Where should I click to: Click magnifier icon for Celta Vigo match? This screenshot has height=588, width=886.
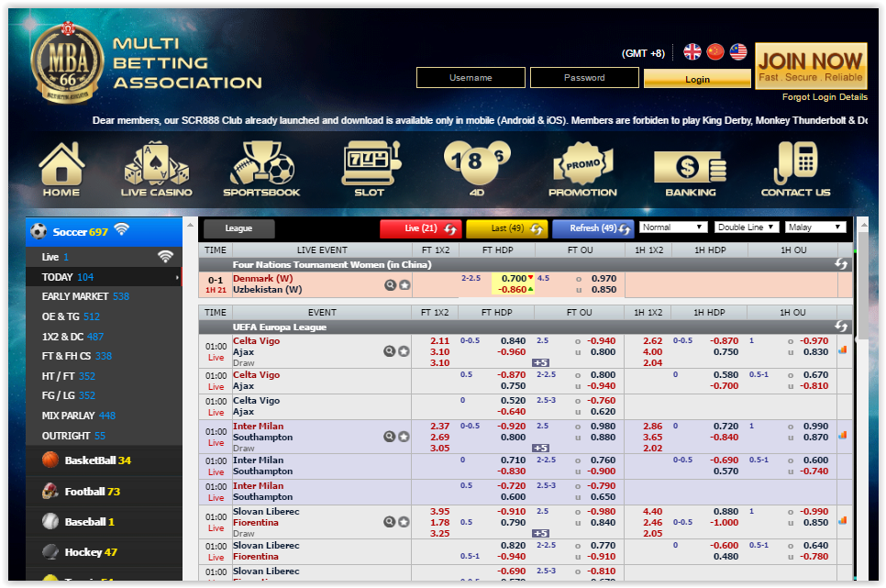389,351
